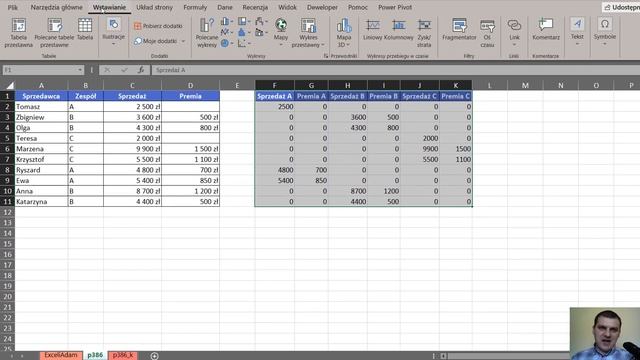Insert Kolumnowy sparkline

(398, 29)
